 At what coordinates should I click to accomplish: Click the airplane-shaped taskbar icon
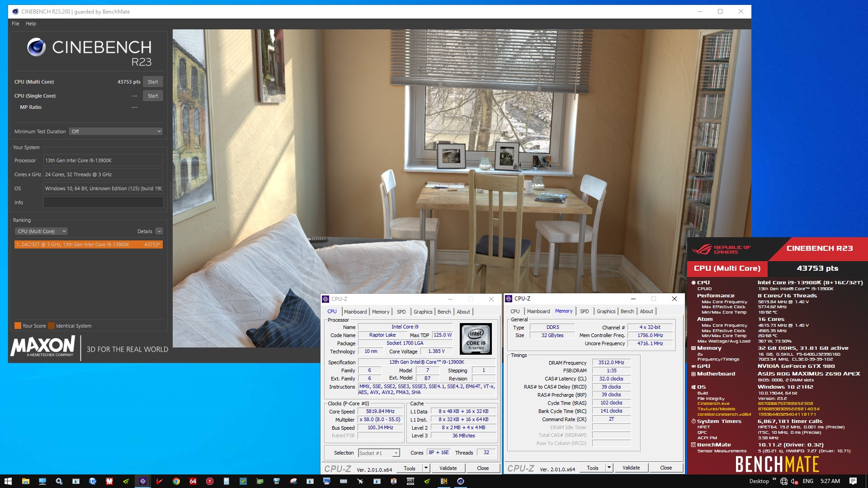[360, 481]
